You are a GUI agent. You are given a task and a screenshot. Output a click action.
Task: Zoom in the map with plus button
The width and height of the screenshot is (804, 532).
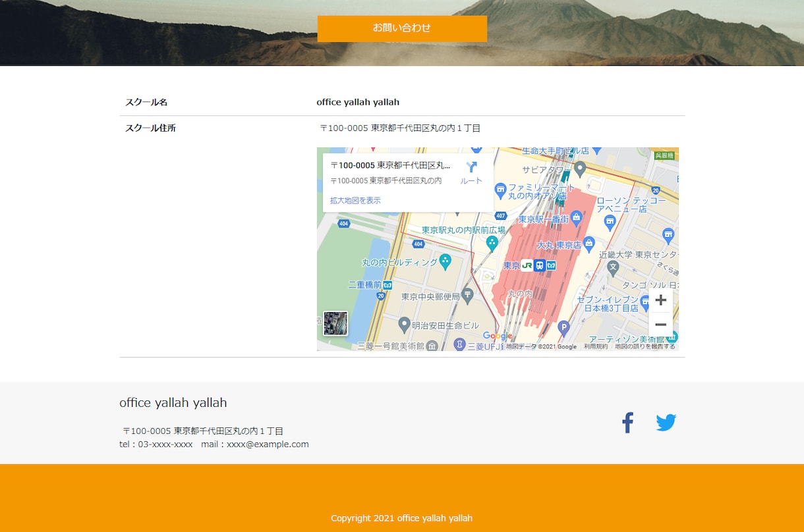[x=660, y=300]
